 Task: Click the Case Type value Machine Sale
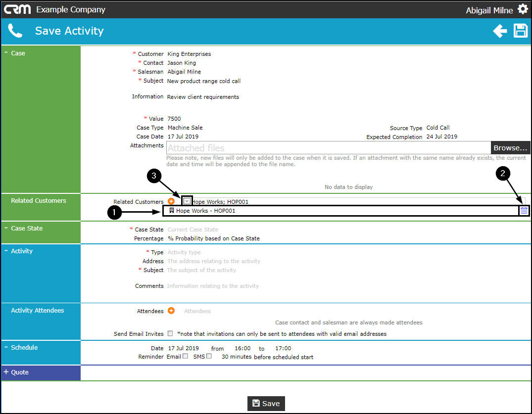[185, 128]
